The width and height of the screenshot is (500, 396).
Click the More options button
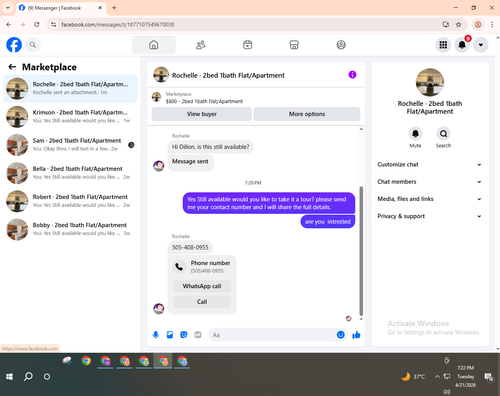coord(307,114)
